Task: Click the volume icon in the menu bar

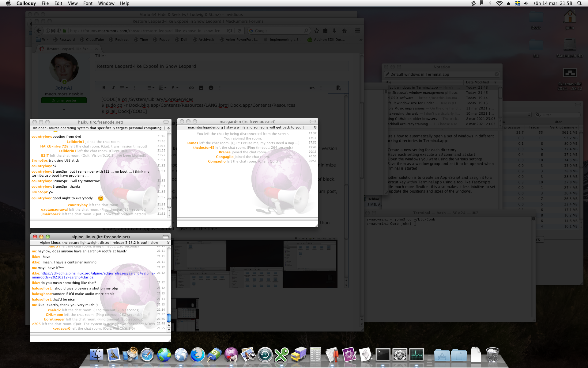Action: [x=526, y=3]
